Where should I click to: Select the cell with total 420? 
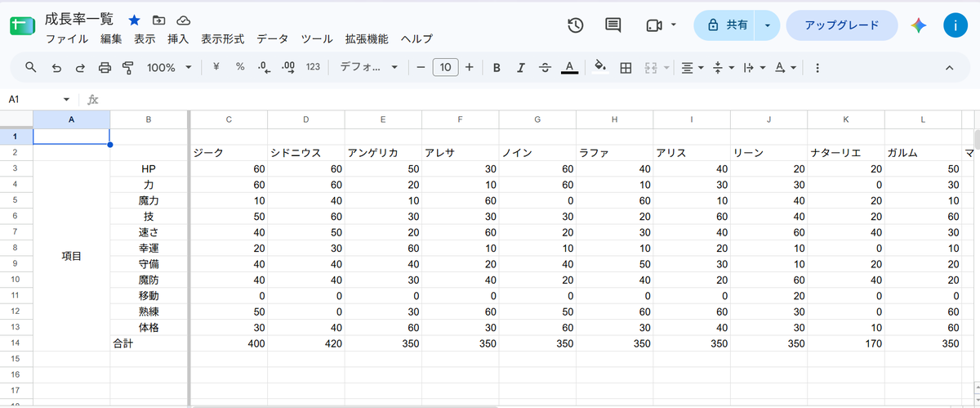(x=306, y=344)
